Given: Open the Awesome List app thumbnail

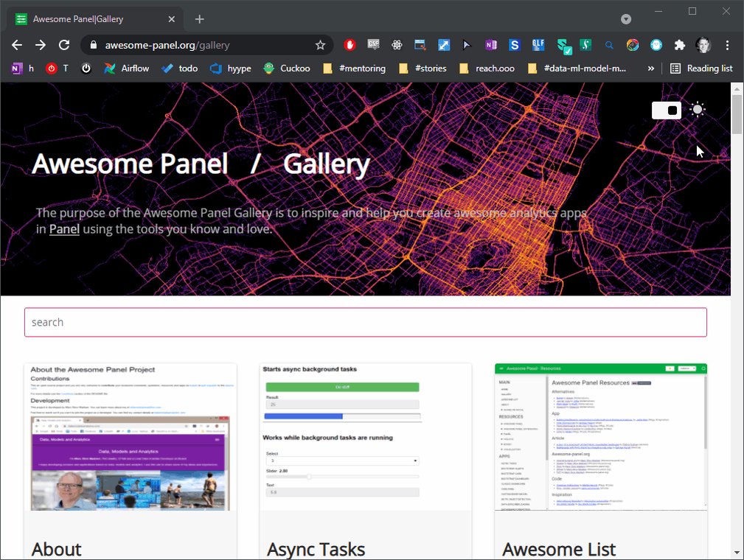Looking at the screenshot, I should (x=601, y=437).
